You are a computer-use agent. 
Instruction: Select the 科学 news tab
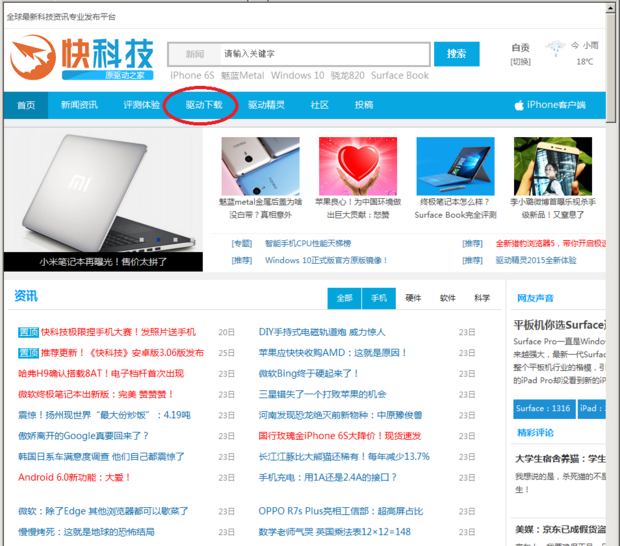(482, 298)
